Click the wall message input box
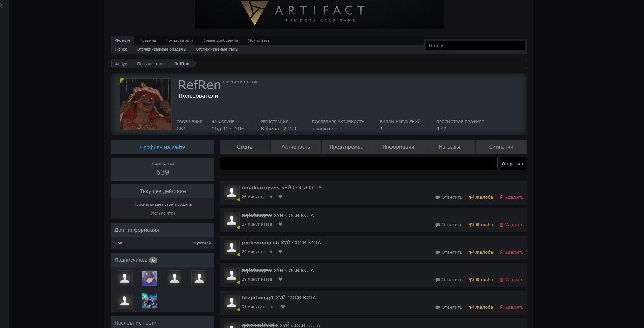 [358, 164]
